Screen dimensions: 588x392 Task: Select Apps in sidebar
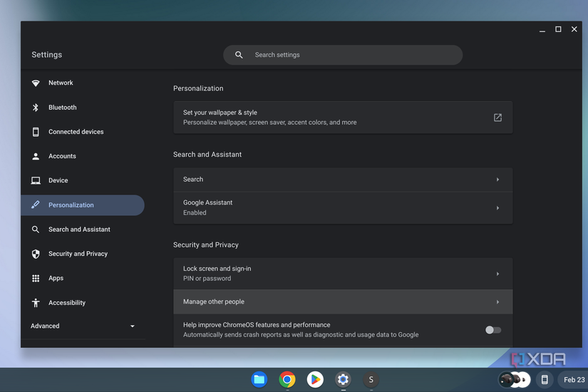[x=83, y=279]
